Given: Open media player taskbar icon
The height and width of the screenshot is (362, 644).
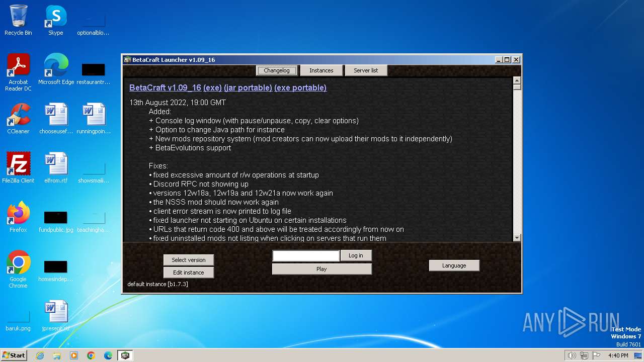Looking at the screenshot, I should [74, 355].
